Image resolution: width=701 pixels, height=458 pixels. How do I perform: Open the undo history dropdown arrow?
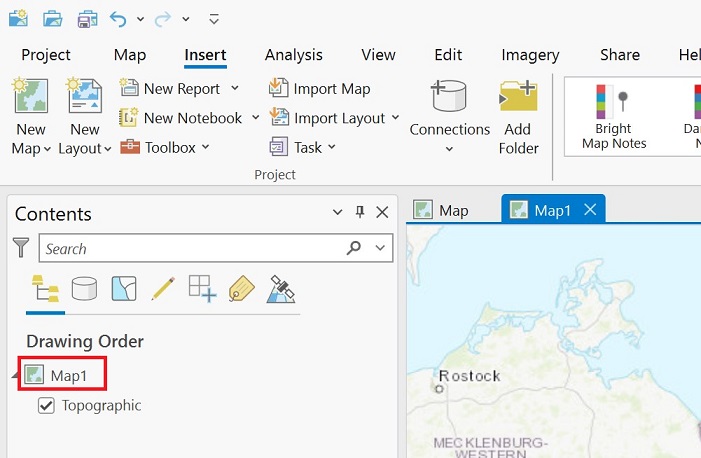click(140, 19)
